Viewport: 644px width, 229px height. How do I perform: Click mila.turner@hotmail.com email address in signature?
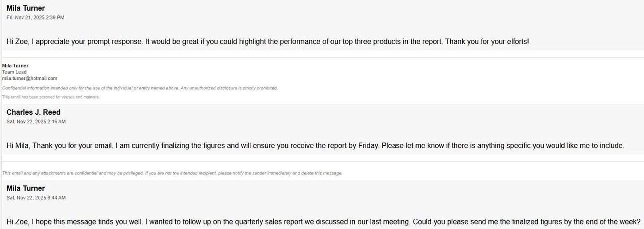tap(29, 78)
